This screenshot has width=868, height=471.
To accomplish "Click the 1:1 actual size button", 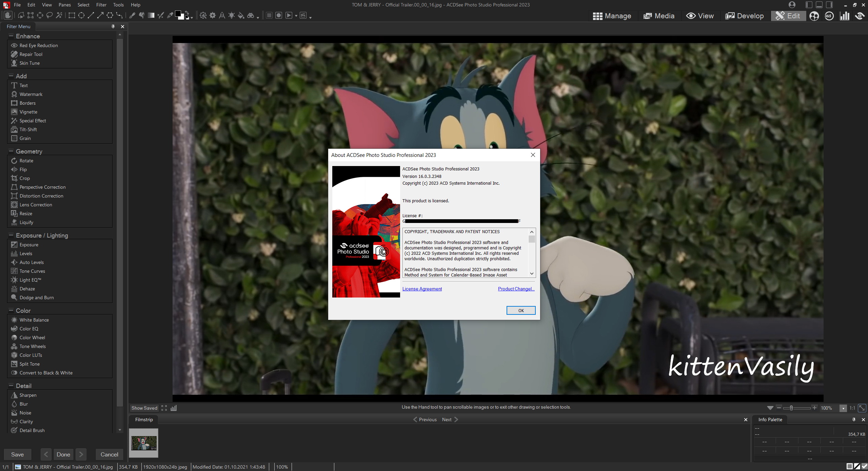I will click(x=852, y=408).
